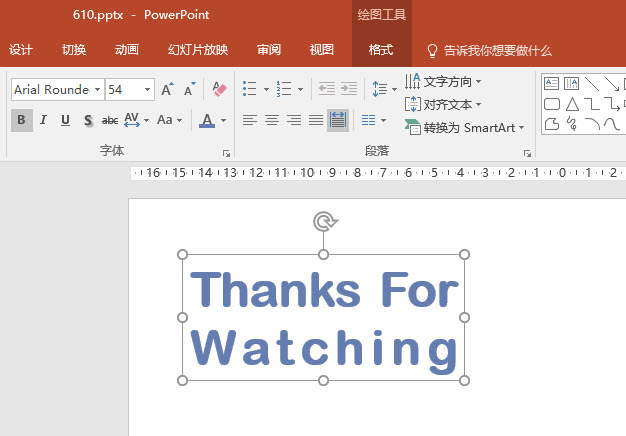Open the columns button menu
626x436 pixels.
coord(374,120)
